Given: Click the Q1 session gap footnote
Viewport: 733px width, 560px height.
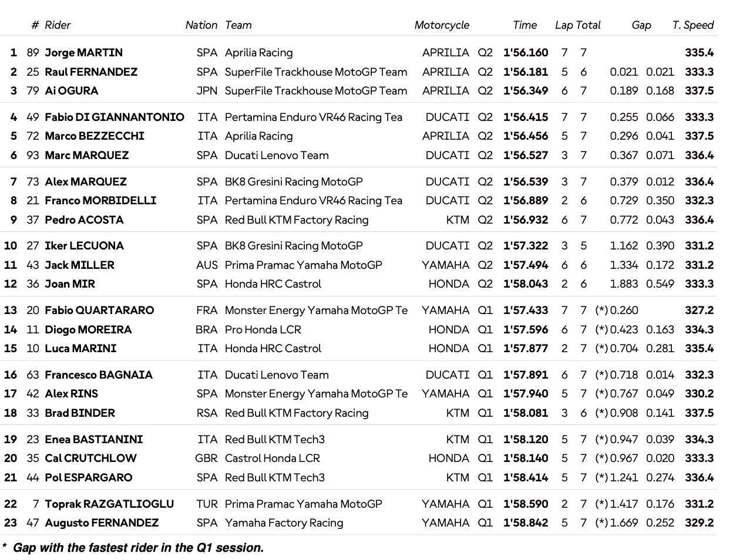Looking at the screenshot, I should coord(133,548).
